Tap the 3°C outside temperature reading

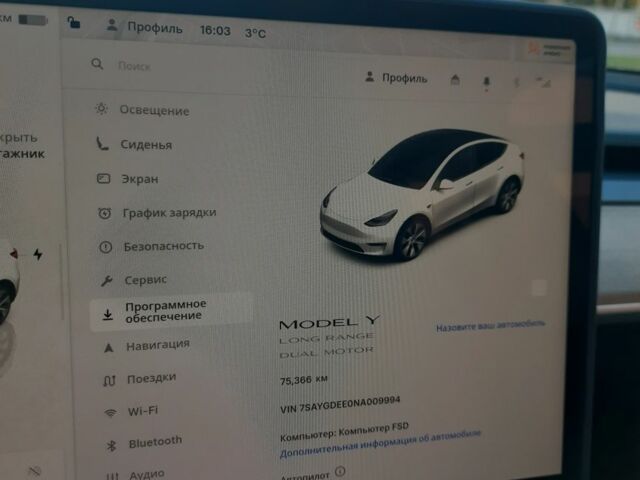255,33
